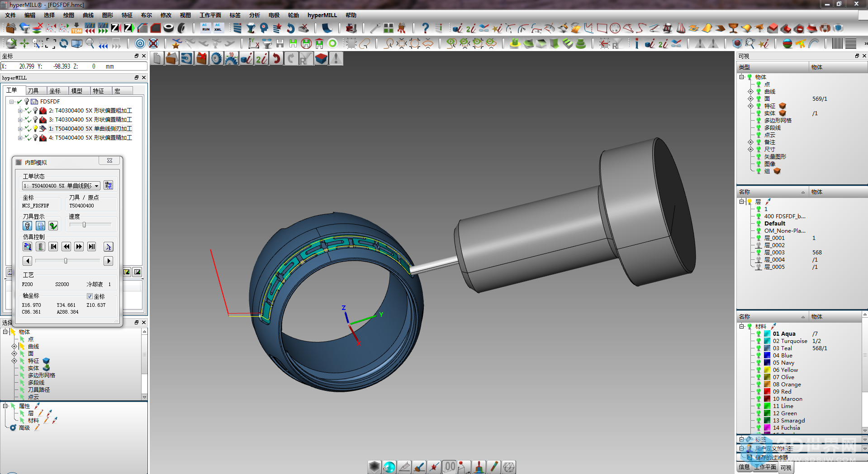The width and height of the screenshot is (868, 474).
Task: Click the gear icon in viewport toolbar
Action: tap(217, 59)
